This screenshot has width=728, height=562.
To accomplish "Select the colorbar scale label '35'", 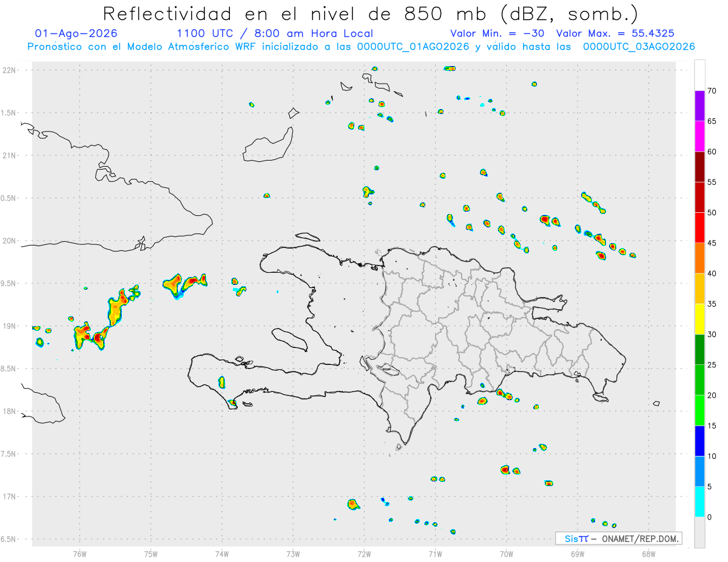I will 712,304.
